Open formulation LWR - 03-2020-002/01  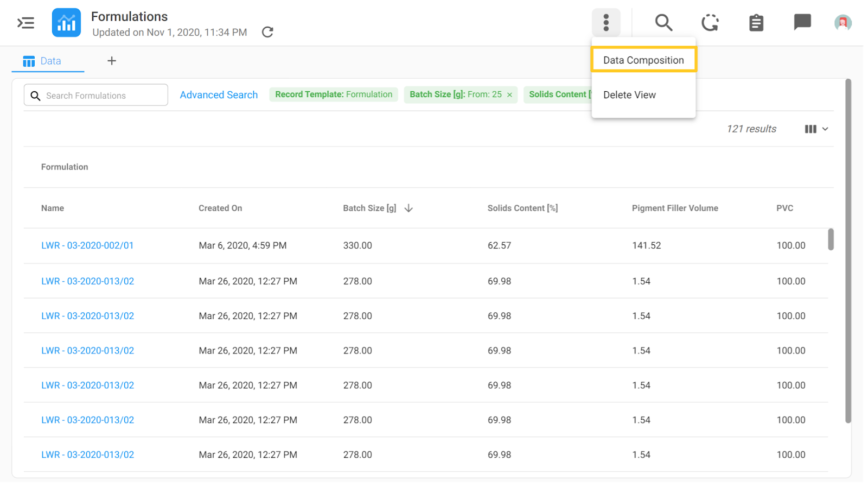(x=87, y=245)
